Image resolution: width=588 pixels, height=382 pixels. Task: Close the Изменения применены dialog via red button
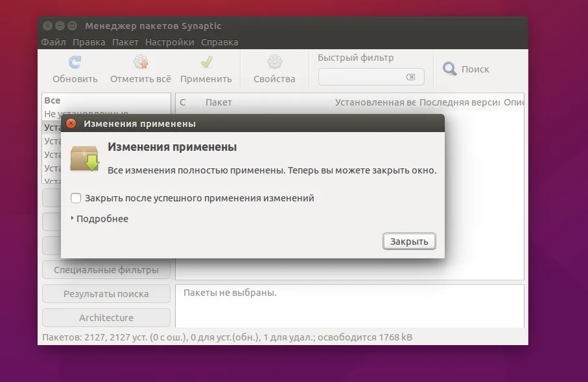tap(71, 124)
